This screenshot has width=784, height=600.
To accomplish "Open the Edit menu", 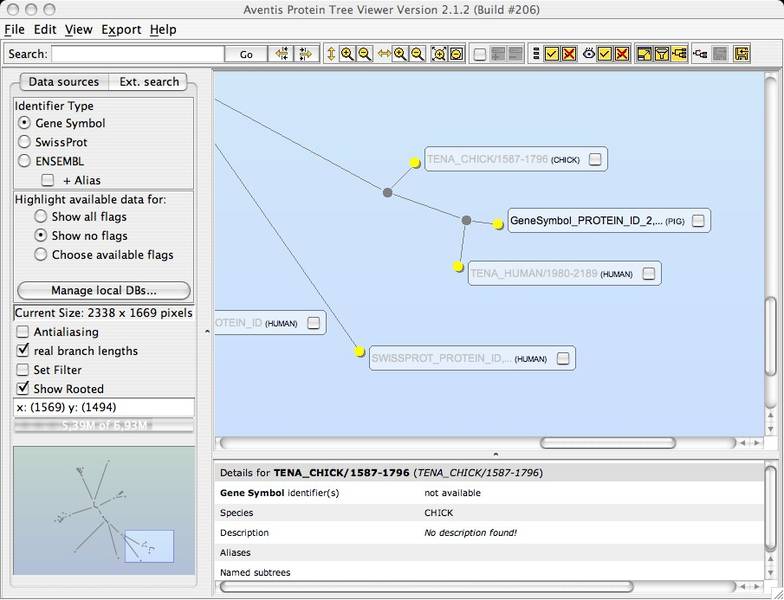I will [x=45, y=30].
